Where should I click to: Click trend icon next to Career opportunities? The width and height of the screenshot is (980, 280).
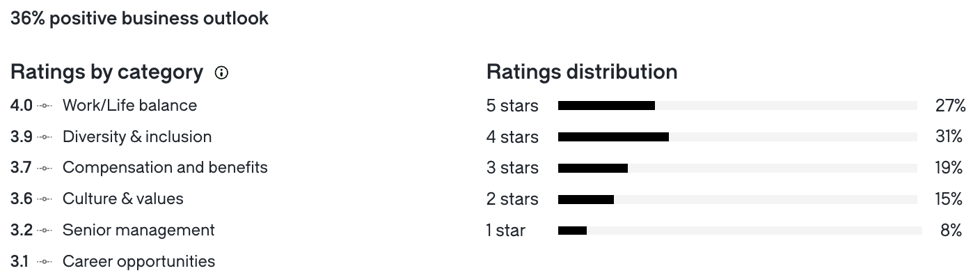click(45, 262)
